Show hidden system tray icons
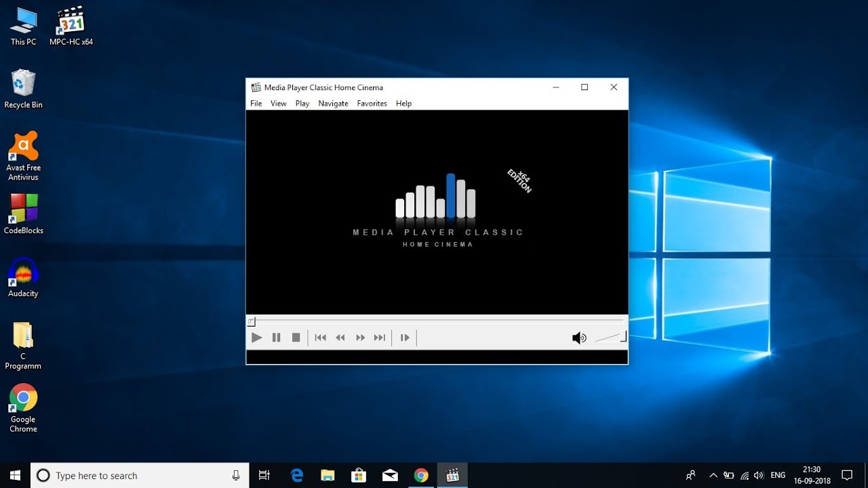This screenshot has height=488, width=868. coord(713,475)
